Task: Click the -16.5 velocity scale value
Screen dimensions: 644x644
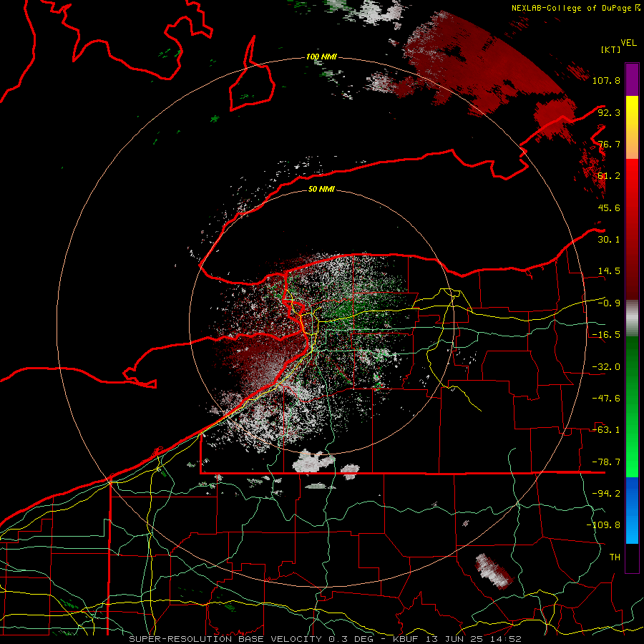Action: tap(606, 335)
